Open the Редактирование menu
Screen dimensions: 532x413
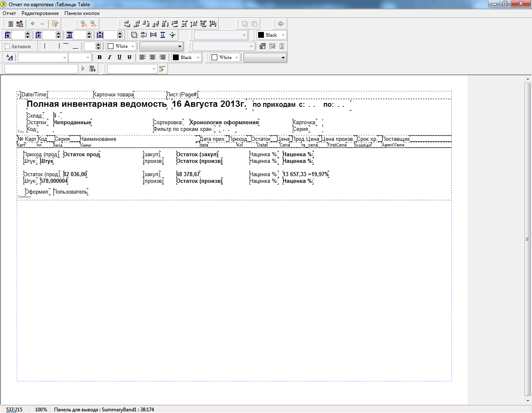[40, 13]
